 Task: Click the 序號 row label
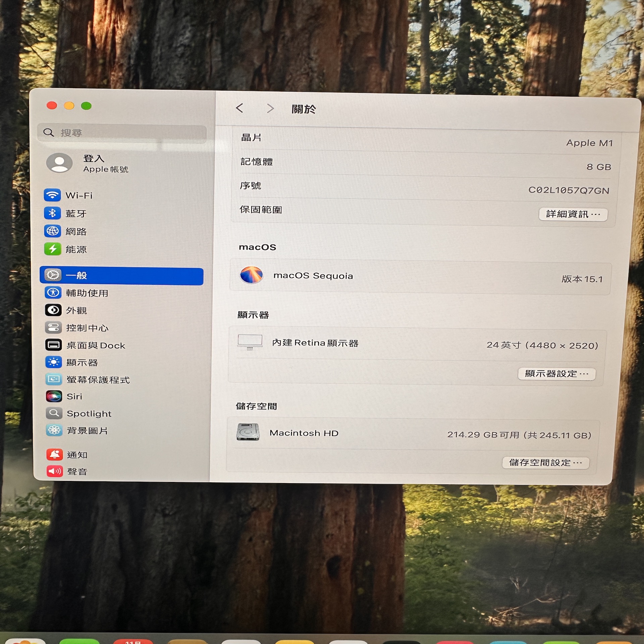coord(251,185)
